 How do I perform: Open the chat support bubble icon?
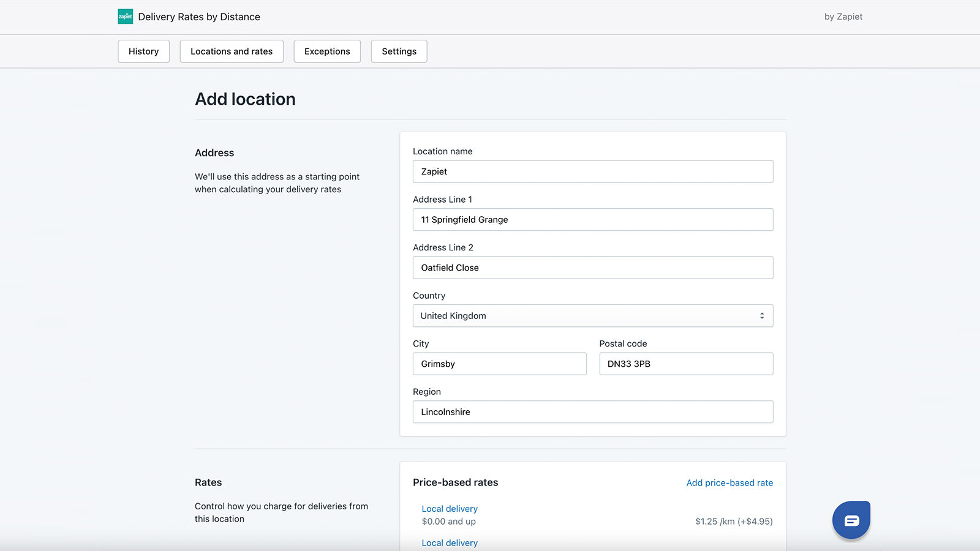tap(851, 520)
